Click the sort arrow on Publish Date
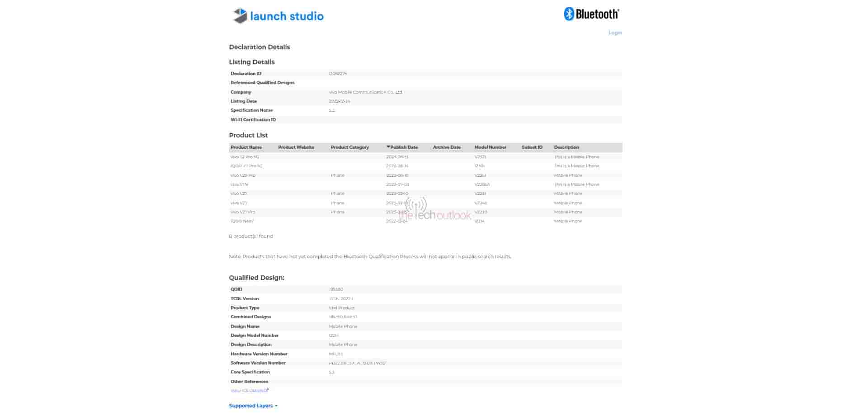The height and width of the screenshot is (416, 868). tap(389, 147)
